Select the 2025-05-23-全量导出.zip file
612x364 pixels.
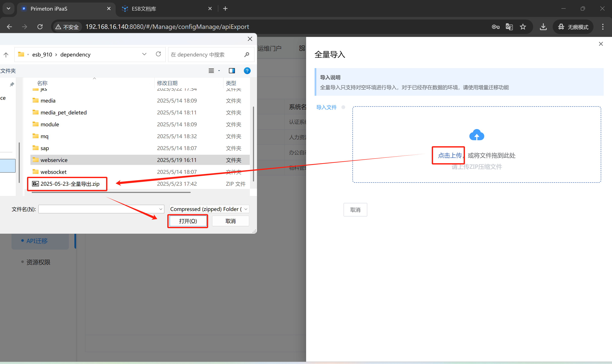coord(70,184)
